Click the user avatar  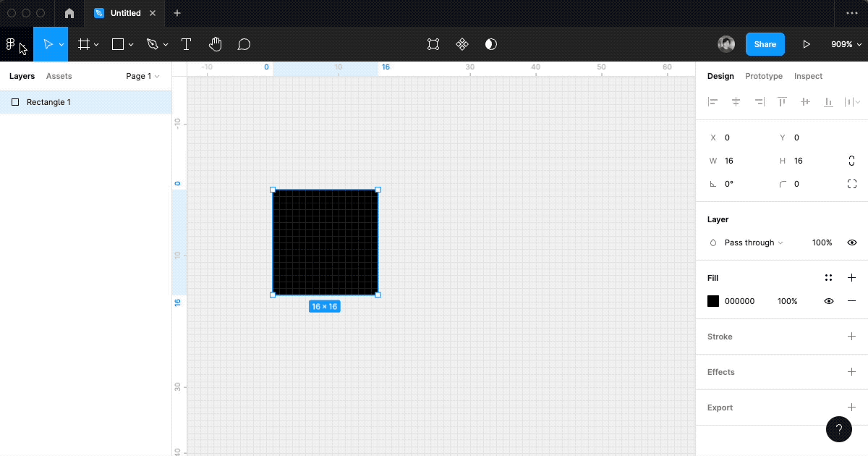pos(726,44)
